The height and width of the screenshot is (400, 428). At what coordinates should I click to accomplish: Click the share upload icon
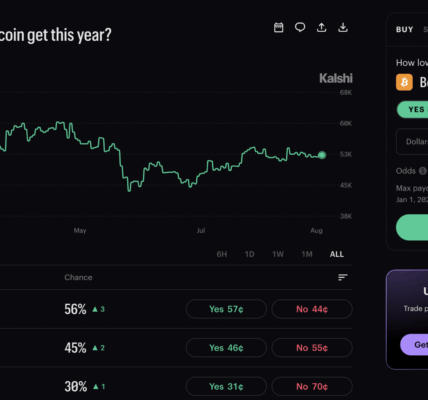pos(321,27)
